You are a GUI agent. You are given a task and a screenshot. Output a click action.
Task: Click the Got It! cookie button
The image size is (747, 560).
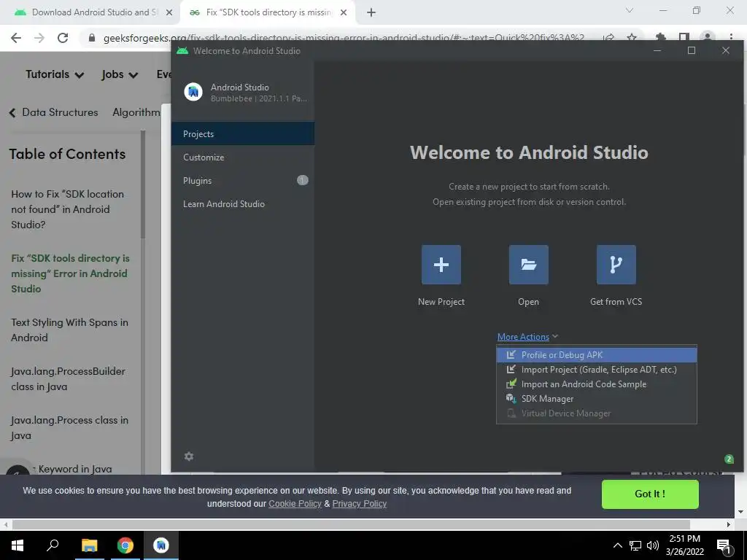(x=650, y=494)
